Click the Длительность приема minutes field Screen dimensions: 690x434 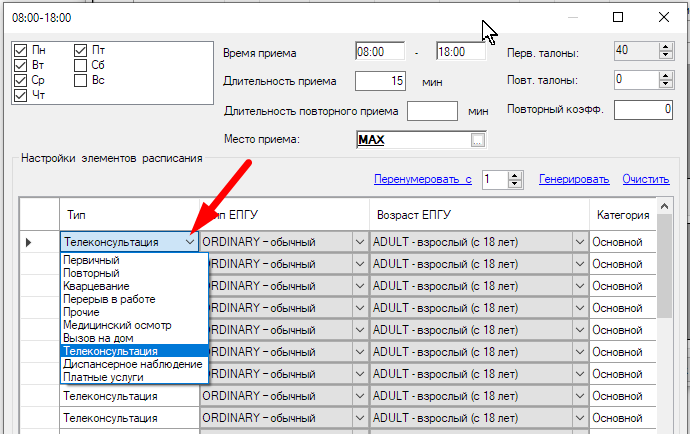pyautogui.click(x=381, y=82)
